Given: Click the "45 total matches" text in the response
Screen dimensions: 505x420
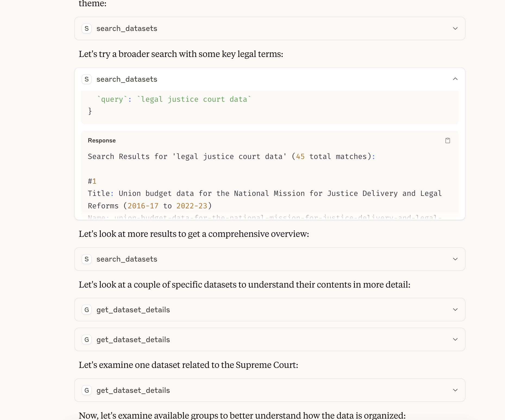Looking at the screenshot, I should (x=331, y=157).
